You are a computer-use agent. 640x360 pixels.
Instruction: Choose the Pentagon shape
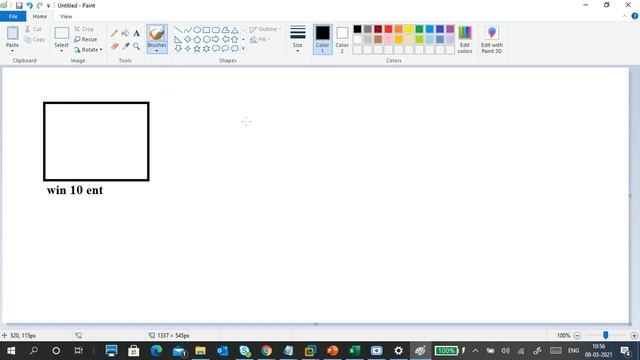pyautogui.click(x=197, y=39)
